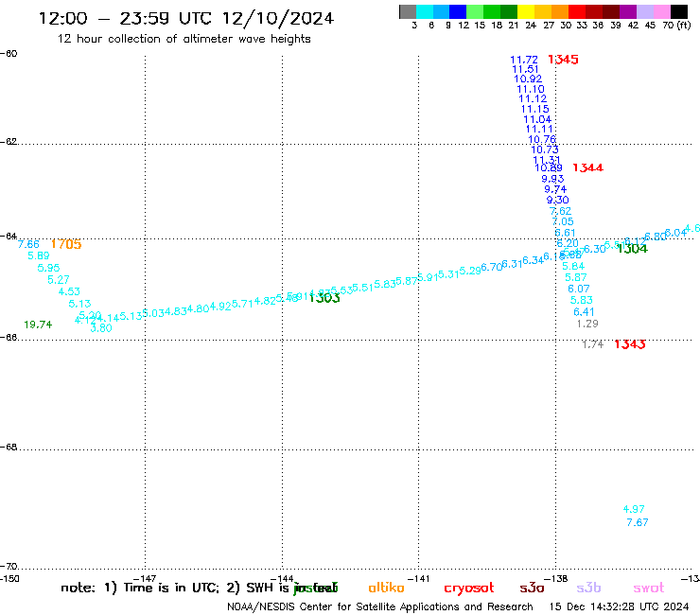Viewport: 700px width, 615px height.
Task: Click the -138 longitude axis label
Action: click(x=555, y=579)
